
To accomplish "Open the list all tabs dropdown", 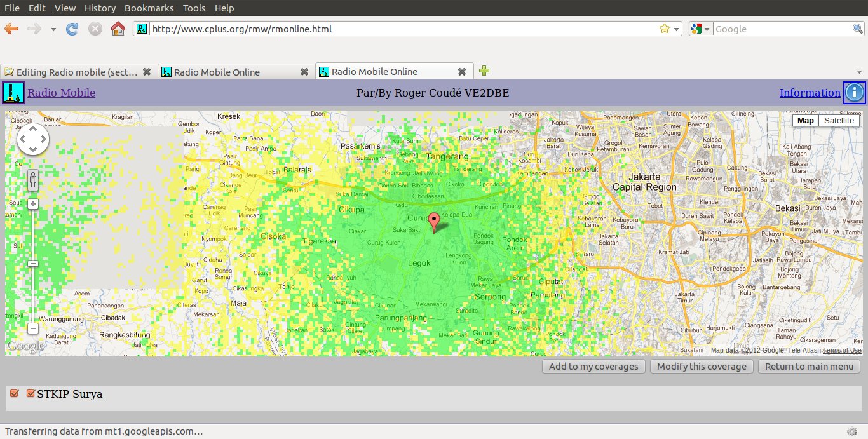I will pyautogui.click(x=860, y=72).
